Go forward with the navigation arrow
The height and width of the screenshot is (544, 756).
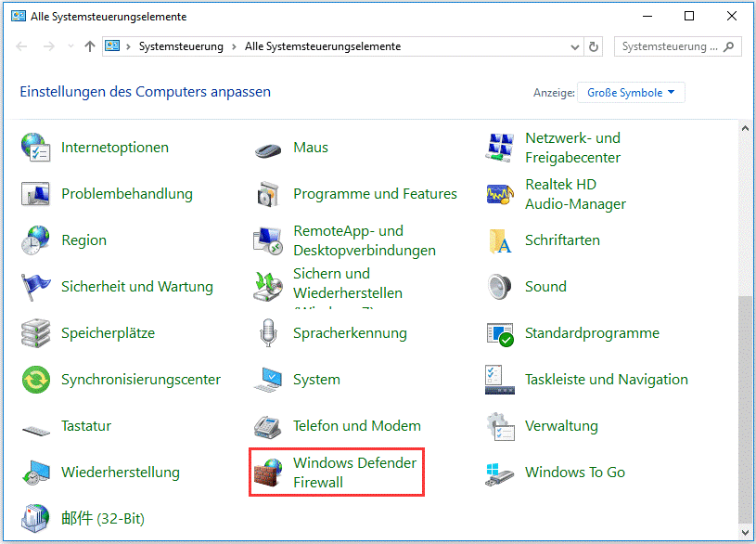(48, 46)
